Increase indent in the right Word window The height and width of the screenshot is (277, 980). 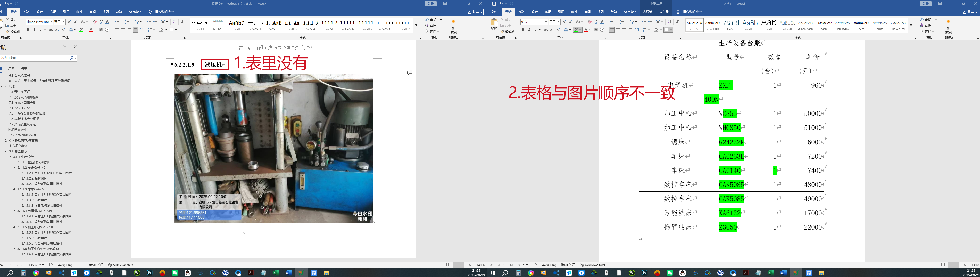(650, 22)
